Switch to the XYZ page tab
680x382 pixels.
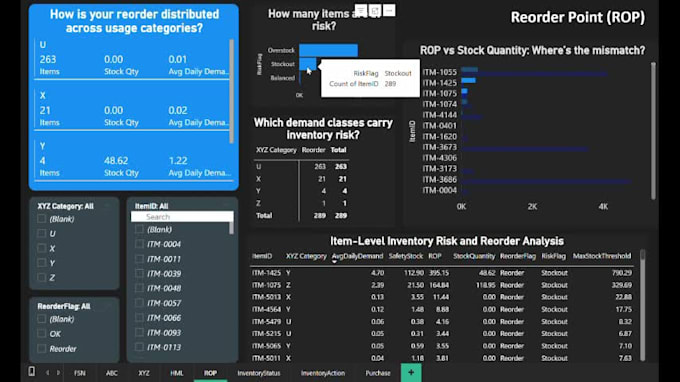[x=144, y=373]
